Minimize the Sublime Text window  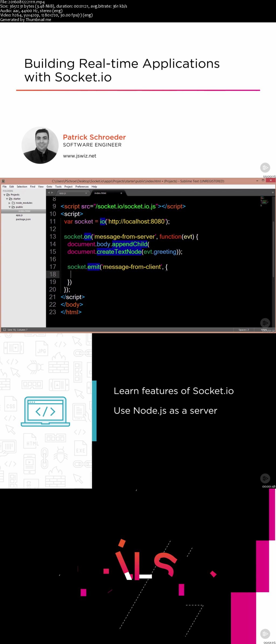coord(257,181)
